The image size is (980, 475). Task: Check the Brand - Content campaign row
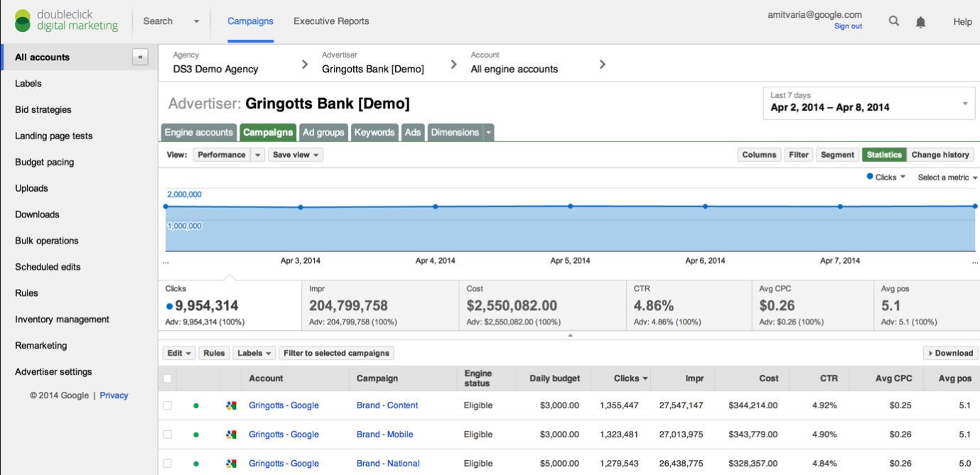click(168, 405)
